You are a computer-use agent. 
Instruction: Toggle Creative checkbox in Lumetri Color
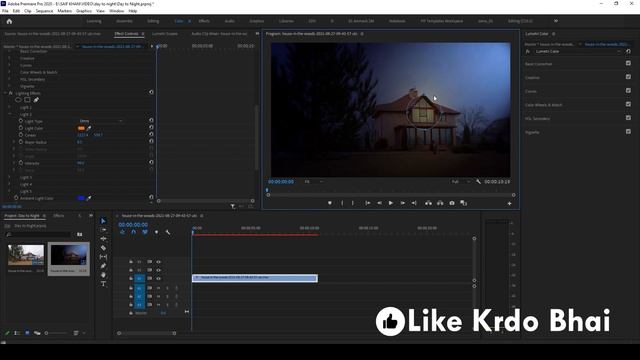pos(628,77)
